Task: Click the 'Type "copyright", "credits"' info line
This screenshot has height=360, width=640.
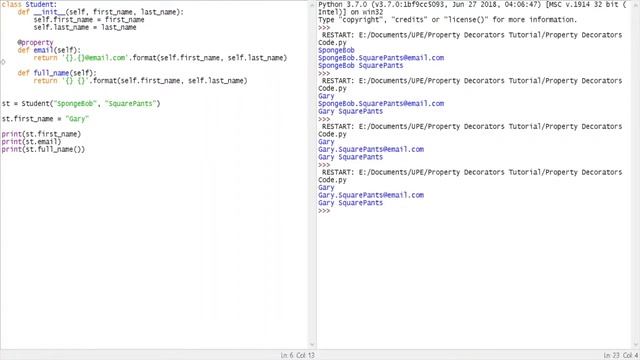Action: click(447, 20)
